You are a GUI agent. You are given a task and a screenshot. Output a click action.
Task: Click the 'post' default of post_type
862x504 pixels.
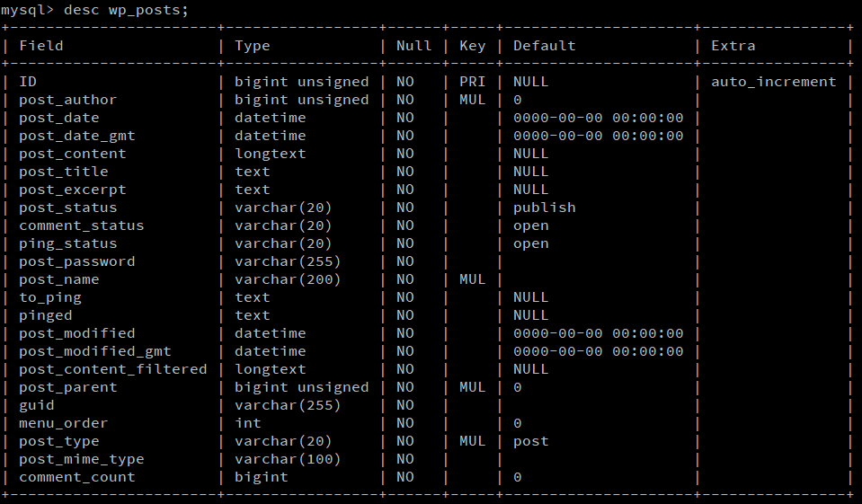coord(531,441)
